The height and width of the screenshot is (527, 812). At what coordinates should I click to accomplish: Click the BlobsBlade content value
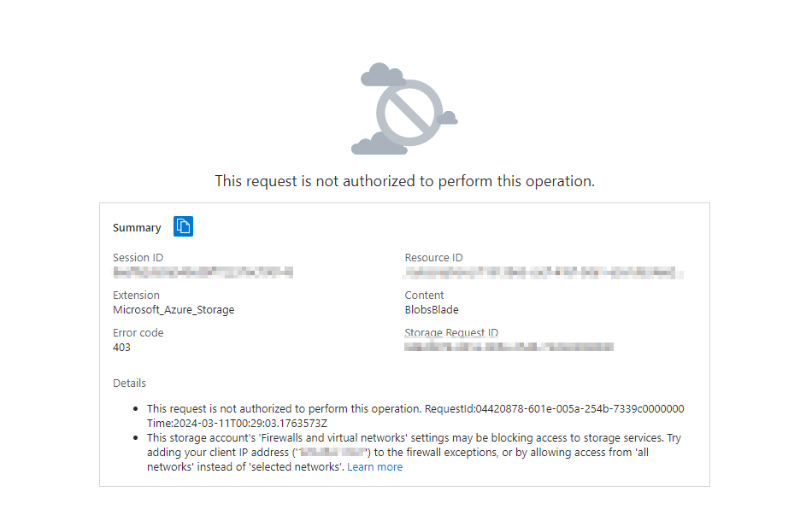[432, 309]
